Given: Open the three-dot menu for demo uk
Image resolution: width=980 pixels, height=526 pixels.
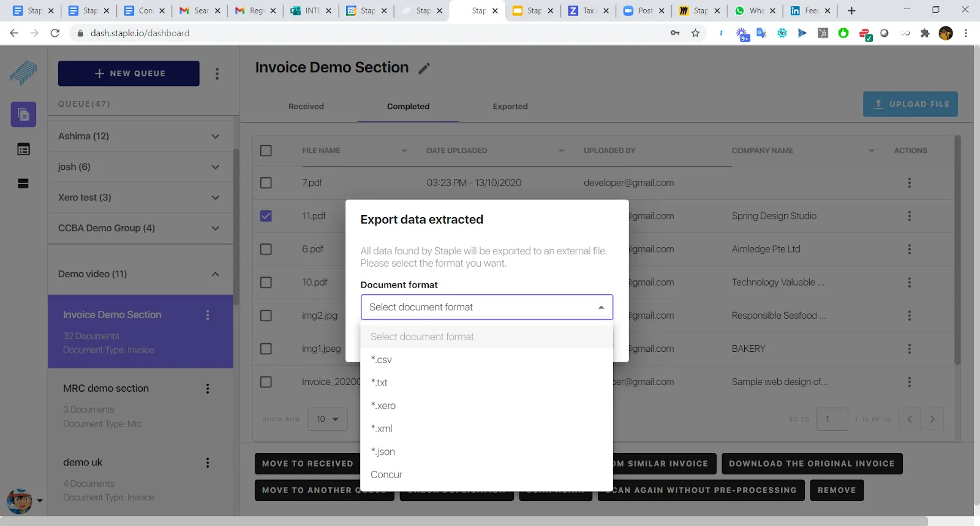Looking at the screenshot, I should click(x=208, y=463).
